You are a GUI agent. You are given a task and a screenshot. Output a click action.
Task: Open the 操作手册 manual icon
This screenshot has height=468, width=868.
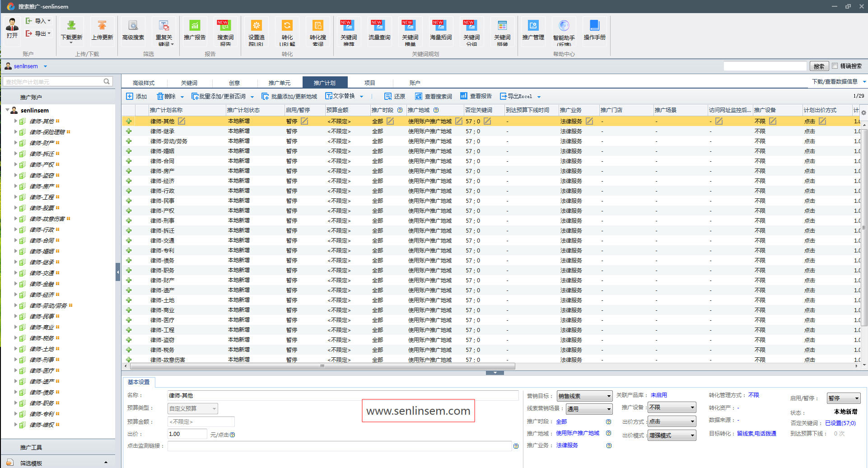tap(594, 26)
